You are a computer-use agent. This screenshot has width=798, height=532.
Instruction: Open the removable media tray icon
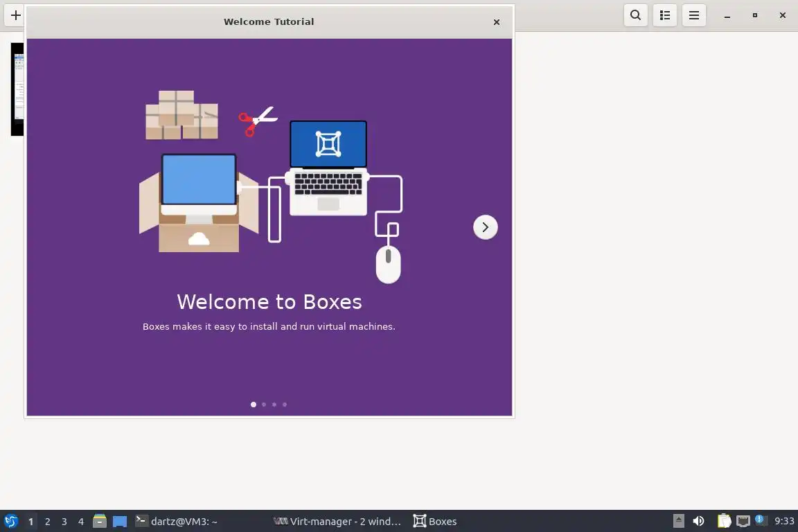coord(678,522)
